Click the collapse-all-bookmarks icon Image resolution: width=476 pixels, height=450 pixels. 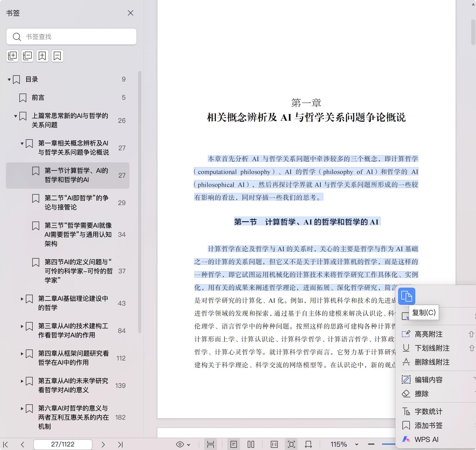tap(27, 56)
